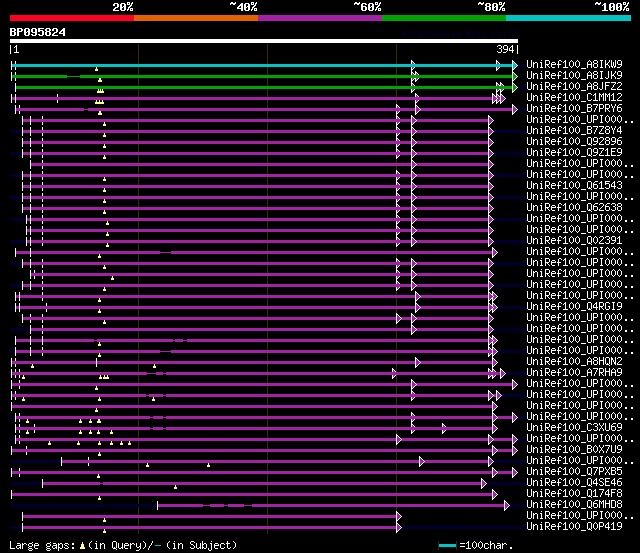Image resolution: width=640 pixels, height=553 pixels.
Task: Select the UniRef100_Q62638 label
Action: (x=574, y=207)
